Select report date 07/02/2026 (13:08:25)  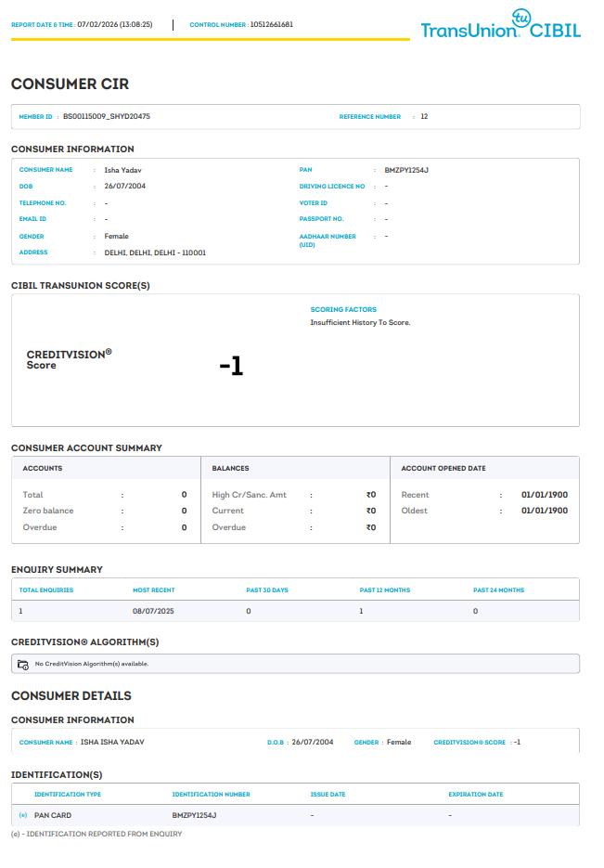(x=115, y=24)
